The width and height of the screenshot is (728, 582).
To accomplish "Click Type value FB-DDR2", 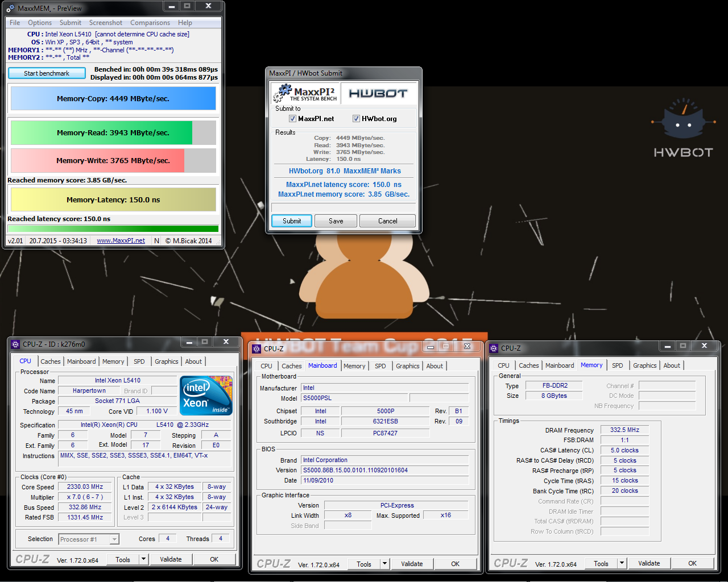I will pos(554,385).
